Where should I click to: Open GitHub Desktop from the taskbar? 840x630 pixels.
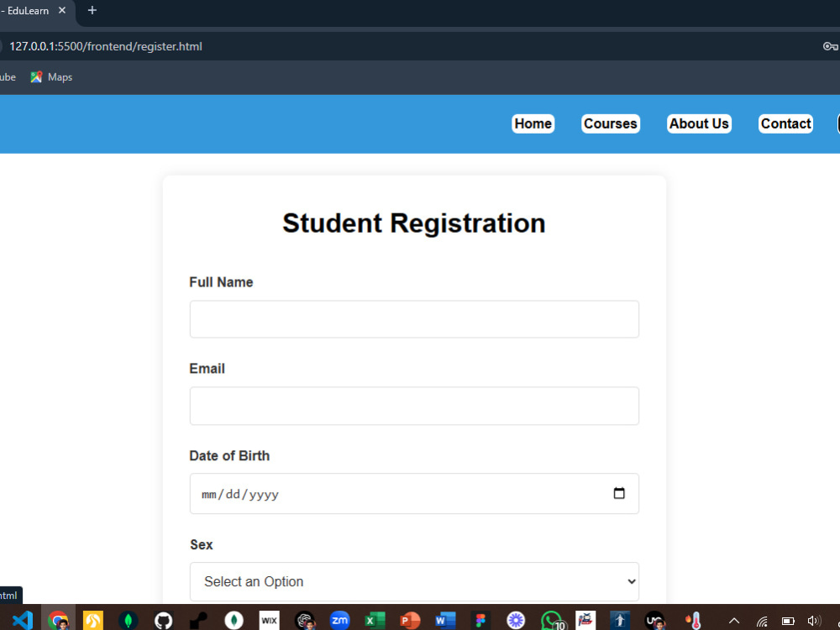tap(164, 621)
